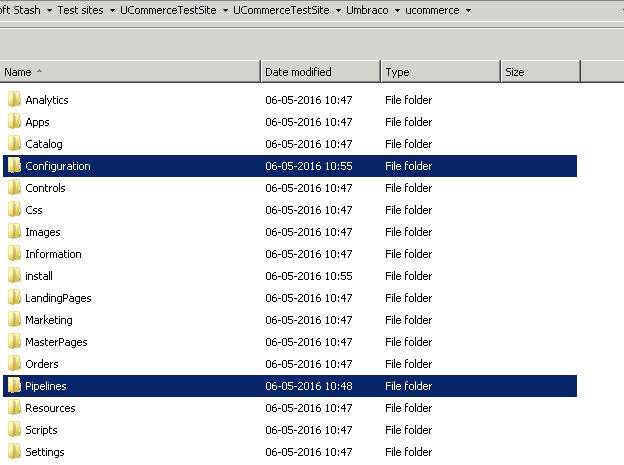Click the Marketing folder icon
The image size is (624, 465).
pos(14,320)
